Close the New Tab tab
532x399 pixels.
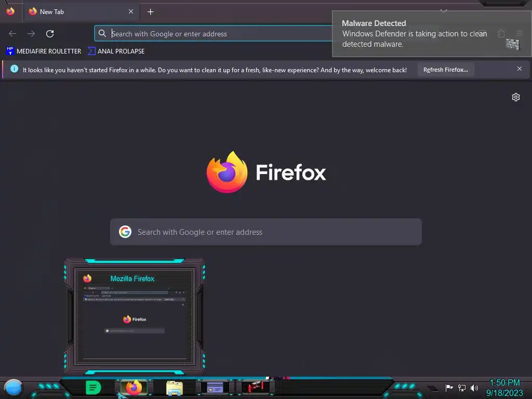pyautogui.click(x=131, y=11)
